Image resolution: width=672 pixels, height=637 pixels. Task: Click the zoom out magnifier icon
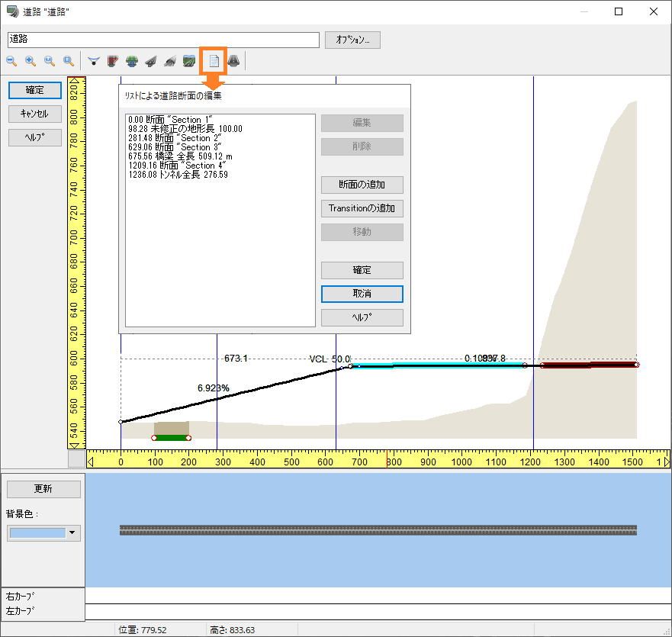coord(11,61)
